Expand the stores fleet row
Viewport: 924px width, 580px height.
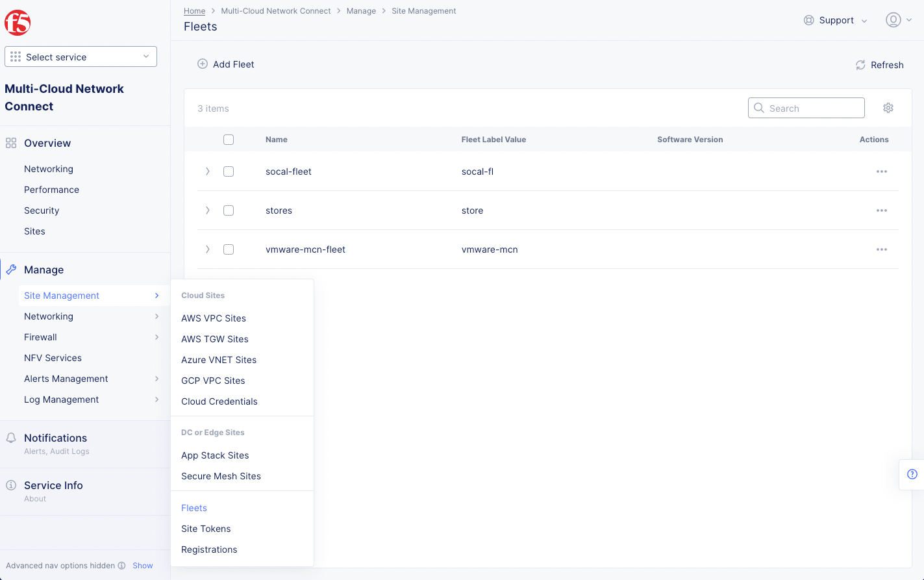point(208,210)
